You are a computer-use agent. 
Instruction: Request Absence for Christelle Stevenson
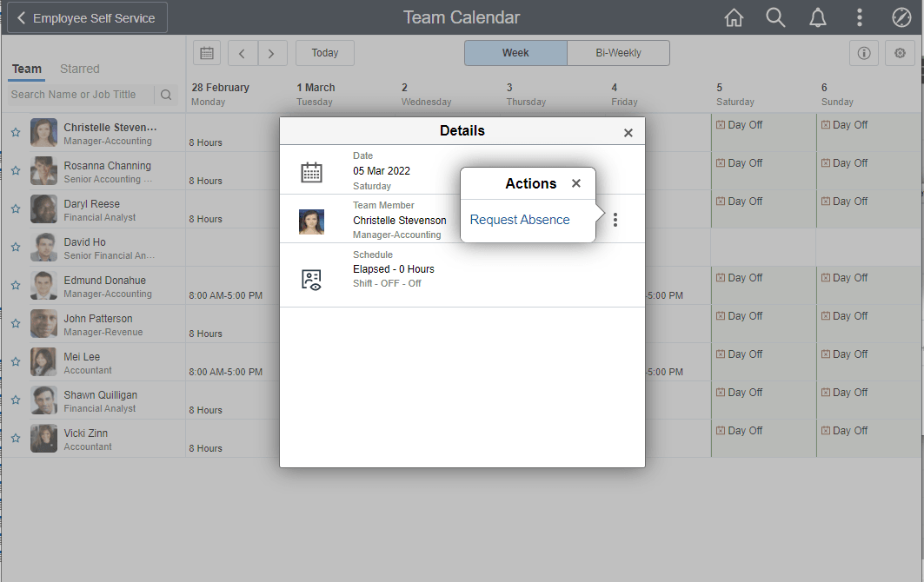click(x=520, y=219)
